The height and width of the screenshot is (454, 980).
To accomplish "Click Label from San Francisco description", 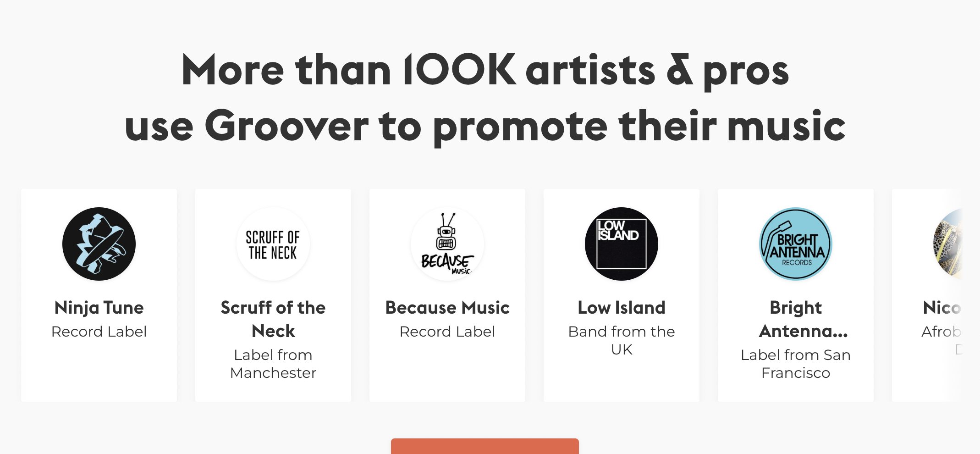I will pos(796,364).
